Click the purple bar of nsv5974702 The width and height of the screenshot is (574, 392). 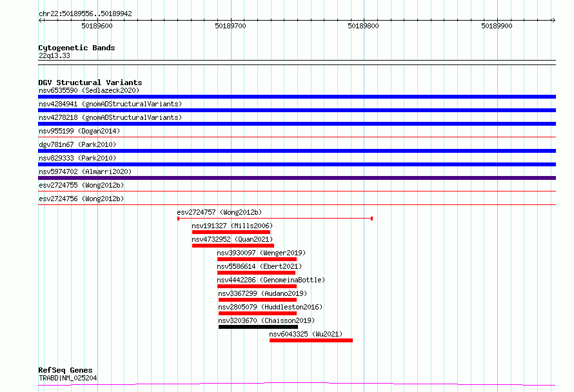point(297,178)
